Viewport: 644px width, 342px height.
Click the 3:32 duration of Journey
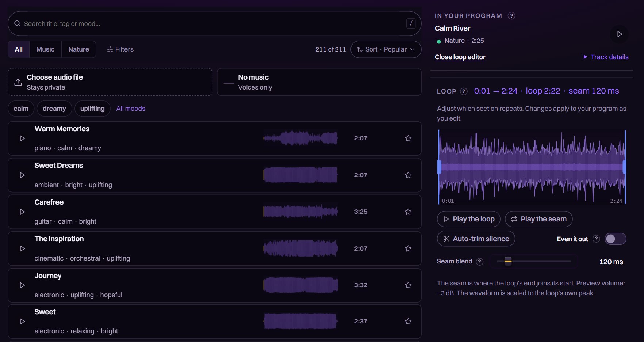point(361,285)
